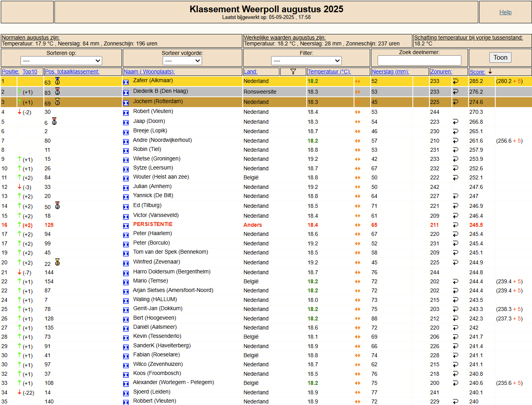The image size is (532, 405).
Task: Click the orange double-arrow in Robert (Vleuten) row
Action: (358, 112)
